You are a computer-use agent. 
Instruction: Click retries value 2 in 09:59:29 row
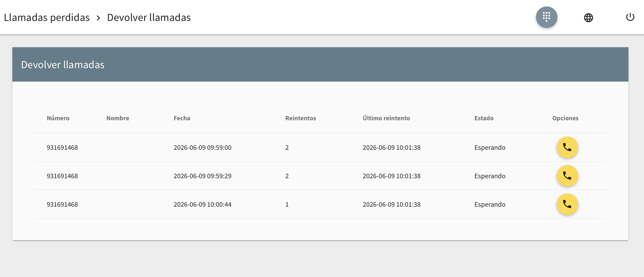(287, 176)
